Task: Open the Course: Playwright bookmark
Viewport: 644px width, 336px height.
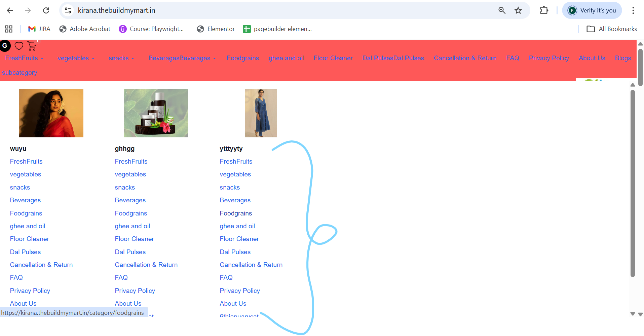Action: [151, 29]
